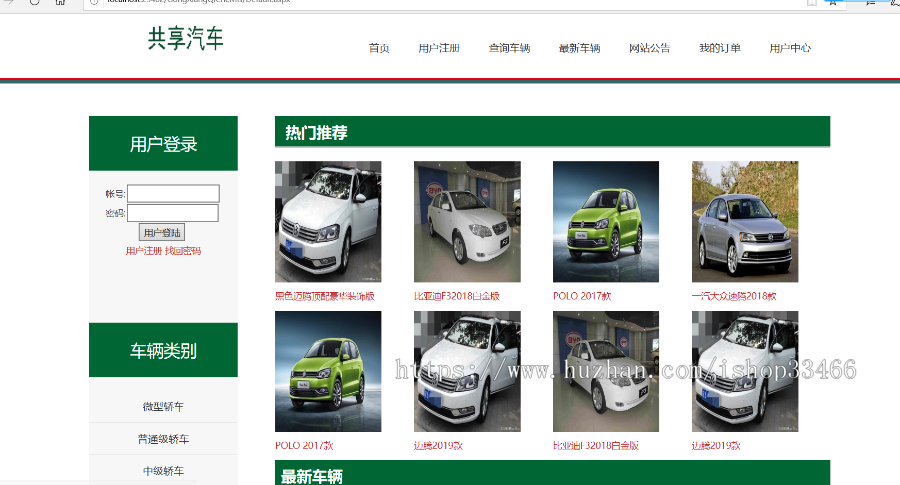Open 我的订单 from the navigation

click(x=720, y=48)
